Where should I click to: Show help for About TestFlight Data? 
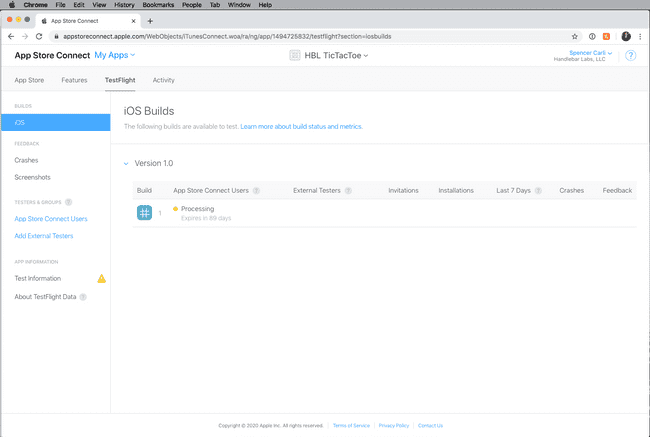coord(83,297)
